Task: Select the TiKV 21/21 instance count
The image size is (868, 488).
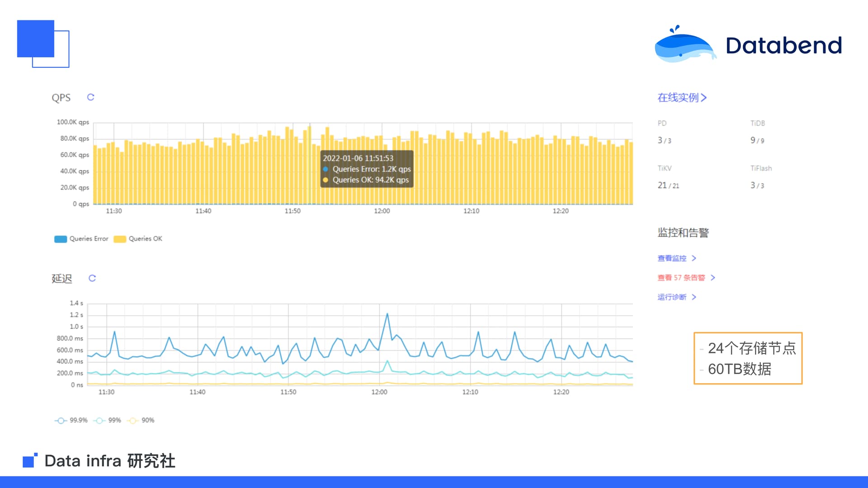Action: (668, 185)
